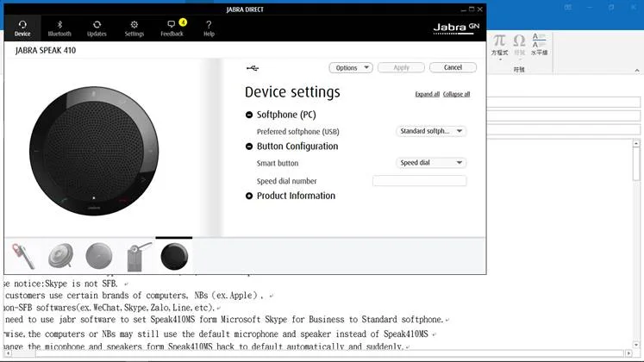
Task: Click the JABRA SPEAK 410 device title
Action: pos(46,51)
